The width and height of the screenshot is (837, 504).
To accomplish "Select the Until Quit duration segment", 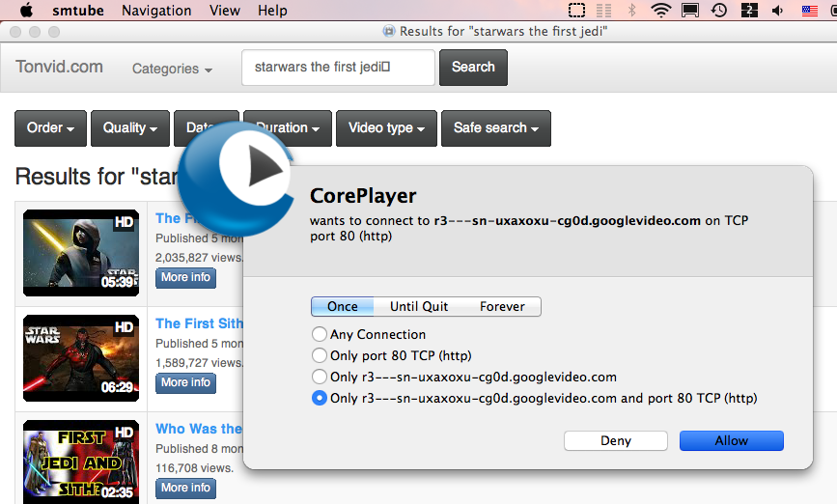I will pyautogui.click(x=419, y=306).
